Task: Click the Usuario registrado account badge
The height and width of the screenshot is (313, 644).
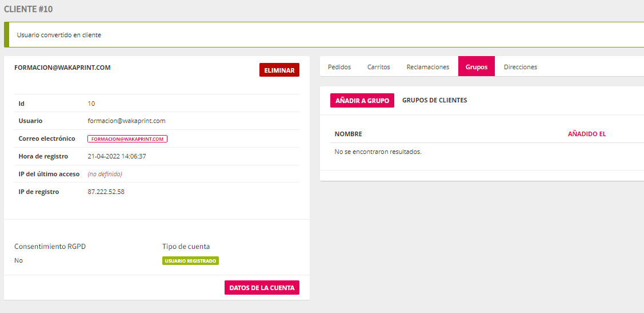Action: coord(190,261)
